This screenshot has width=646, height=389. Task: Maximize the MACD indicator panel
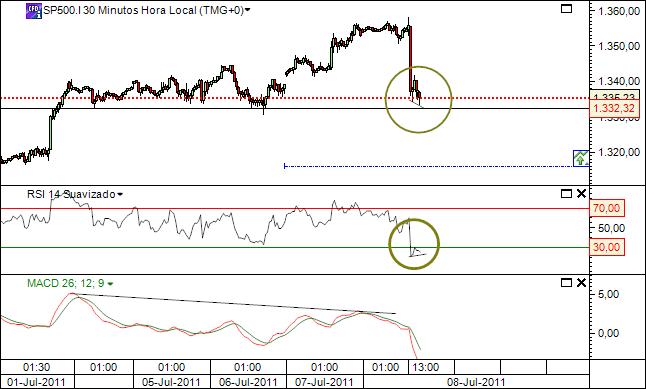[566, 283]
